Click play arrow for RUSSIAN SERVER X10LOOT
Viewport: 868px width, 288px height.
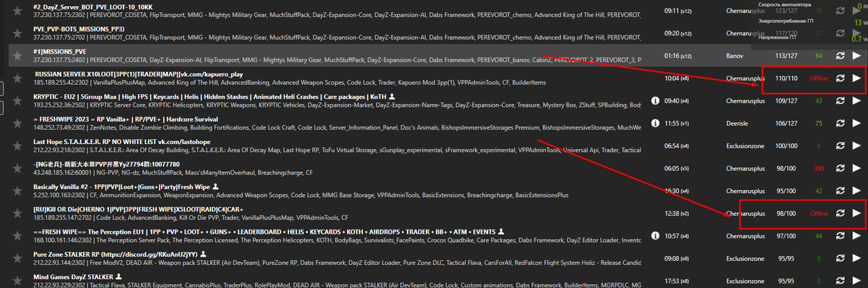pyautogui.click(x=856, y=78)
